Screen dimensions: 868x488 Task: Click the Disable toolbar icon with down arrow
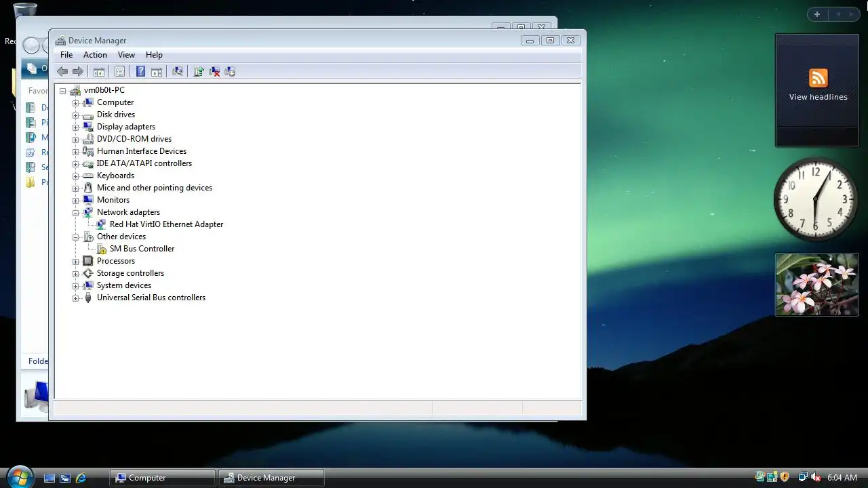[x=230, y=71]
